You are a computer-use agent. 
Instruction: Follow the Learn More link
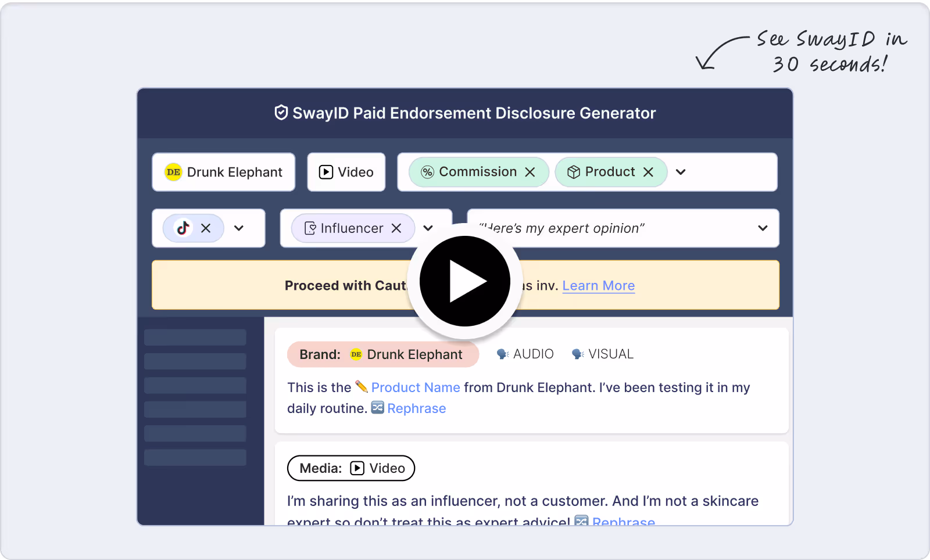click(599, 286)
